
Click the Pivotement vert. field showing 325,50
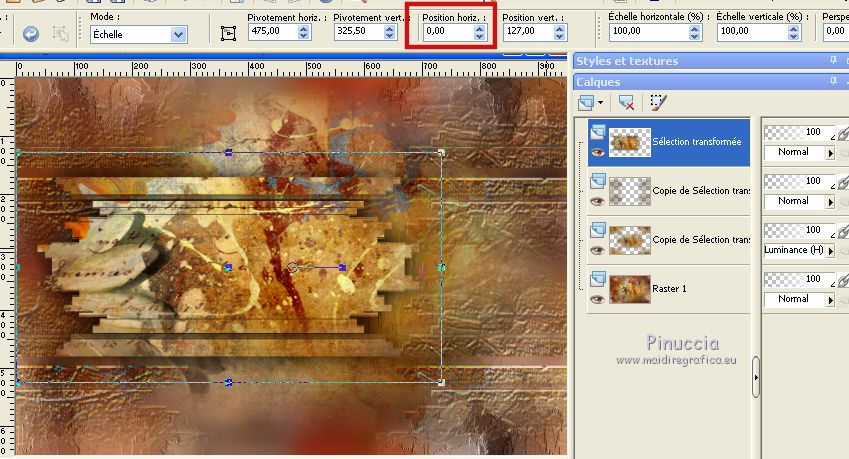360,31
